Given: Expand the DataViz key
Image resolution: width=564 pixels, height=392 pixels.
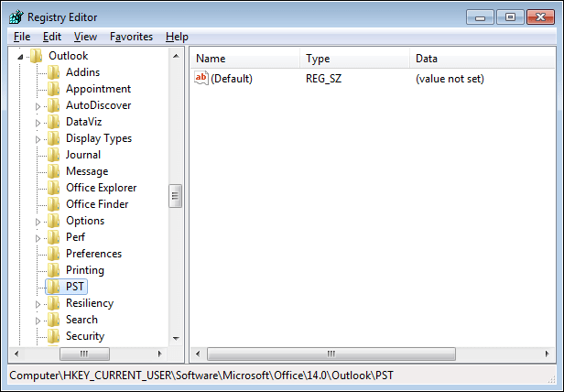Looking at the screenshot, I should (38, 123).
